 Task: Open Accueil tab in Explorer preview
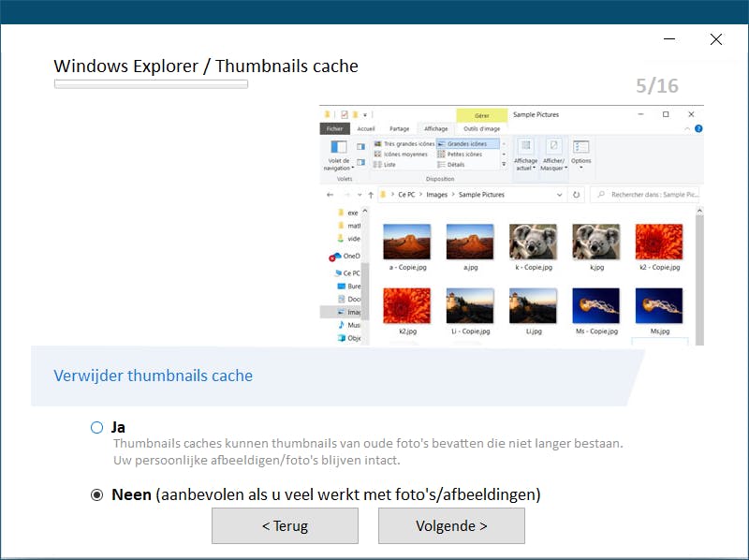click(366, 128)
